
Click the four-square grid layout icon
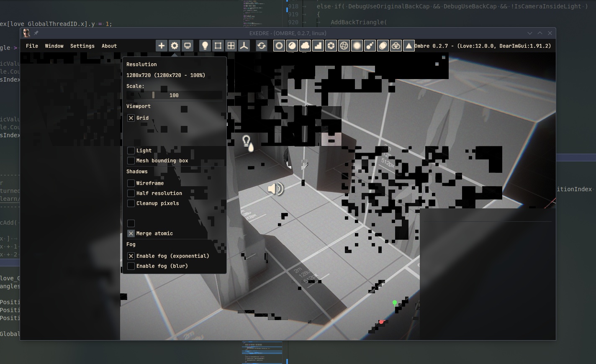(x=231, y=46)
